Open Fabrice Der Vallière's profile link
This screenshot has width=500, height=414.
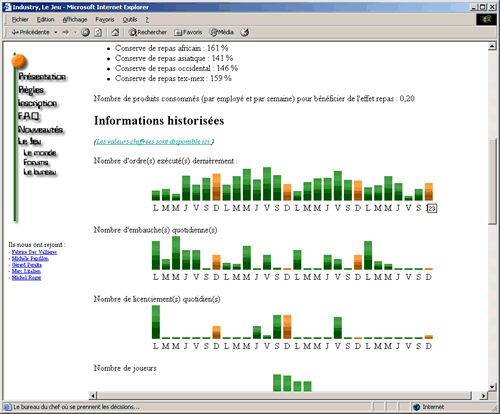click(x=34, y=252)
